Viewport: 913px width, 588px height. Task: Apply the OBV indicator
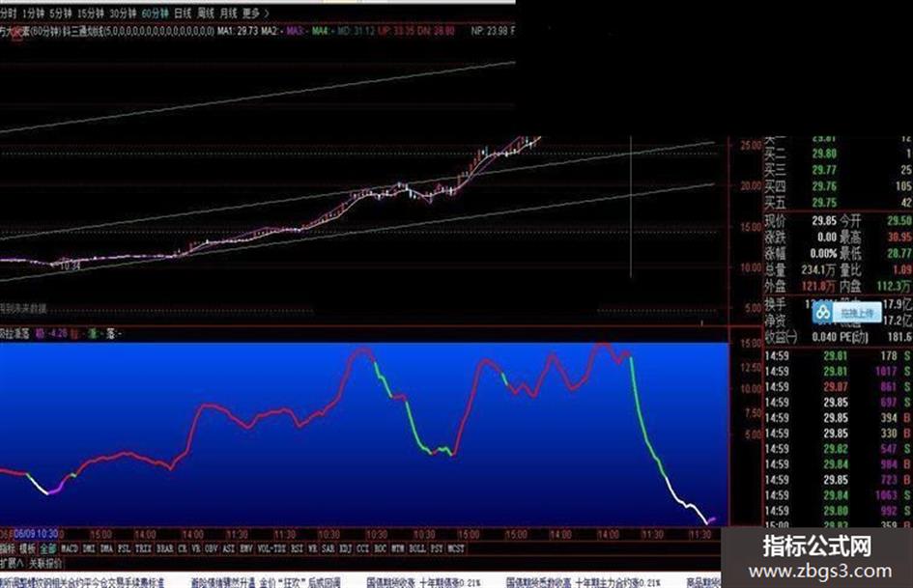tap(211, 548)
